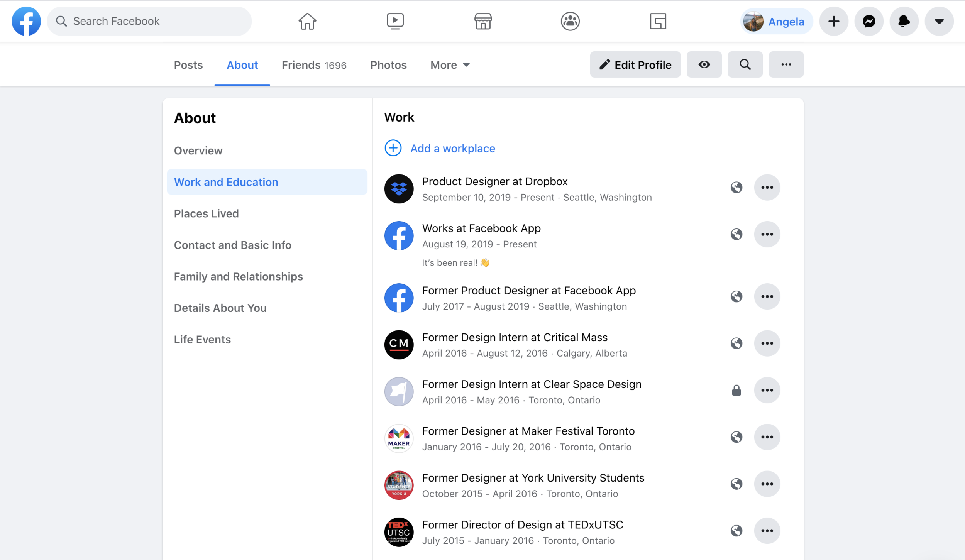Change privacy of Critical Mass entry
The image size is (965, 560).
pos(736,343)
